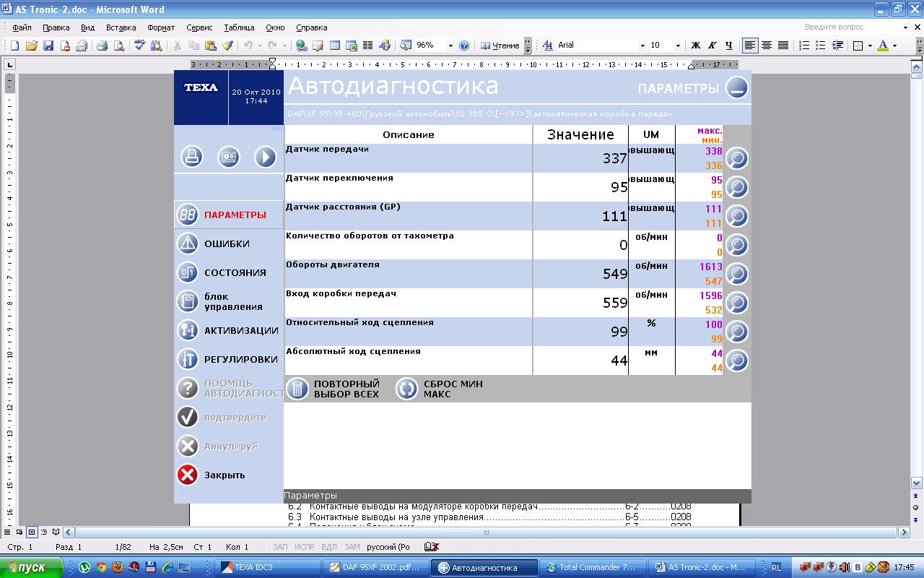Open the Вставка menu
924x578 pixels.
(x=121, y=27)
